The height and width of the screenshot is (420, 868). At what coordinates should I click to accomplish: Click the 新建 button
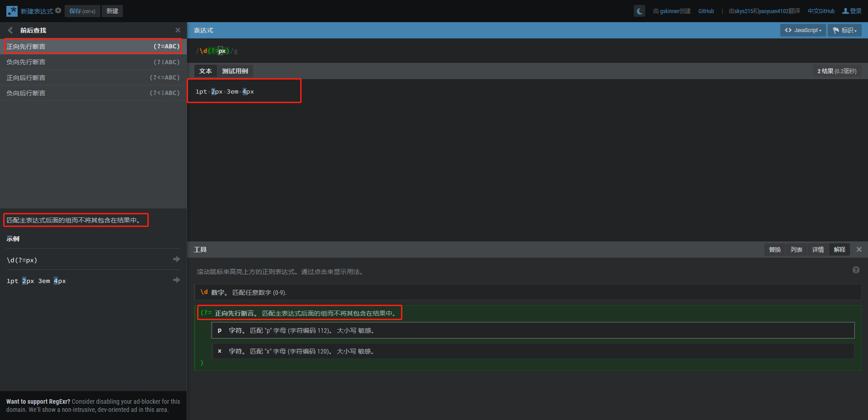pos(112,11)
